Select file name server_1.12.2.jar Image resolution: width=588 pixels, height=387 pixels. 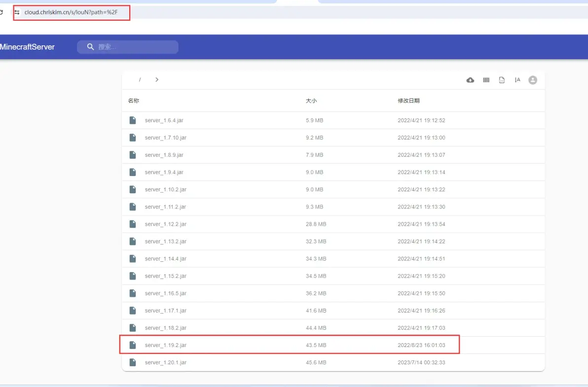click(165, 224)
